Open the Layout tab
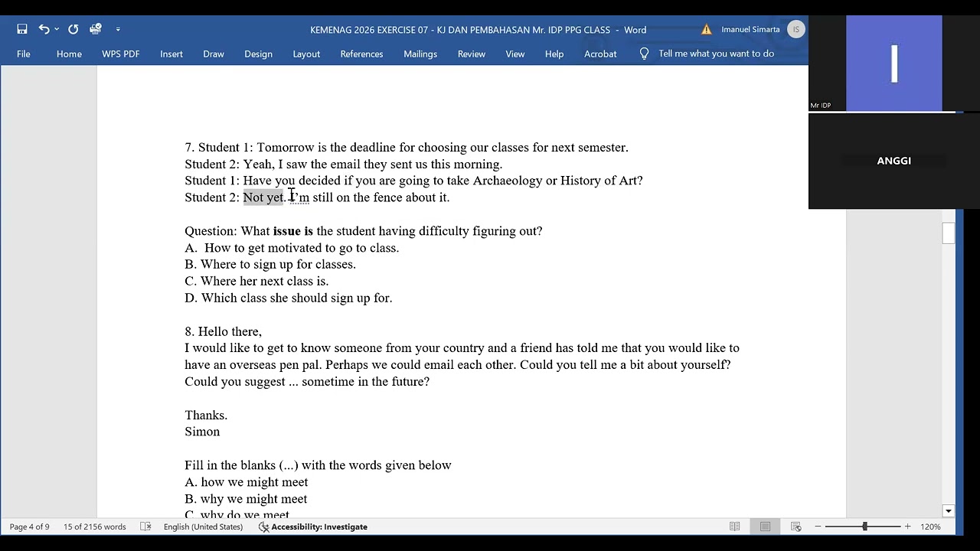 (x=306, y=54)
